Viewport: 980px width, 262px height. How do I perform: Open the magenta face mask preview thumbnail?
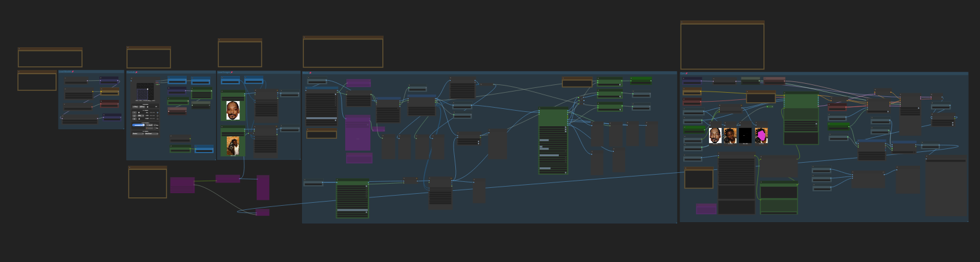pos(760,136)
